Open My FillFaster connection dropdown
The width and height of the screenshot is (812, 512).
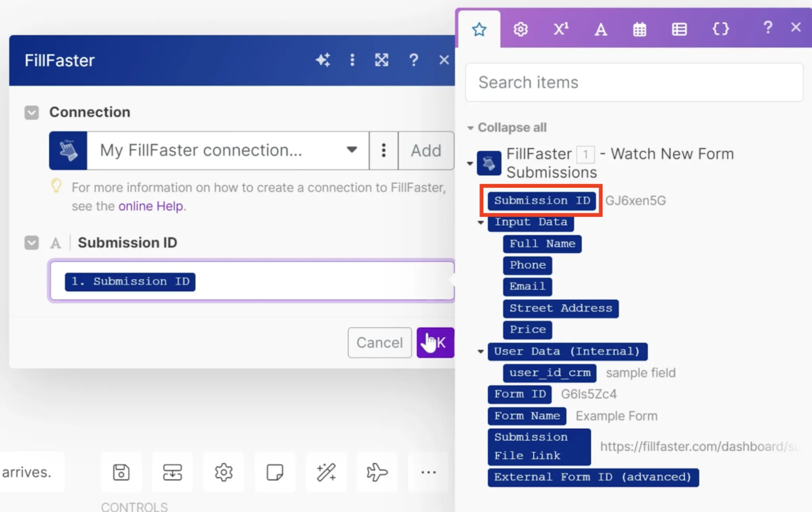228,151
